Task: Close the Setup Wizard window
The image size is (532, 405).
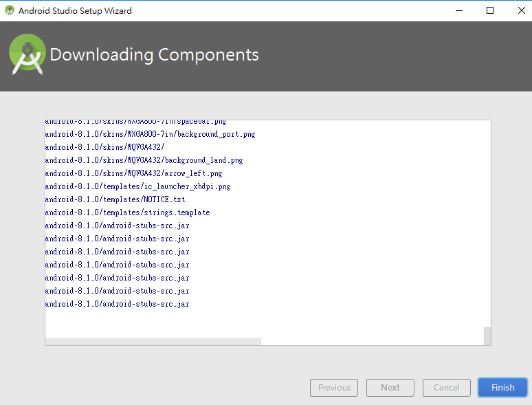Action: (522, 10)
